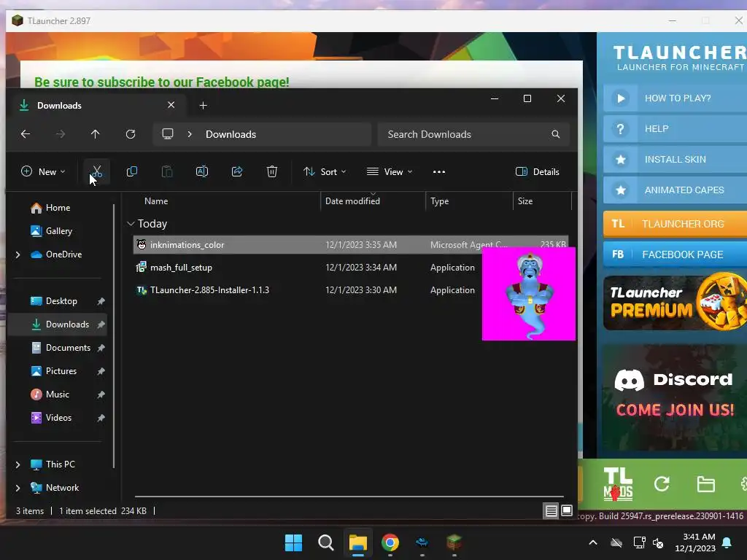Switch to details list view icon in status bar

pyautogui.click(x=551, y=511)
